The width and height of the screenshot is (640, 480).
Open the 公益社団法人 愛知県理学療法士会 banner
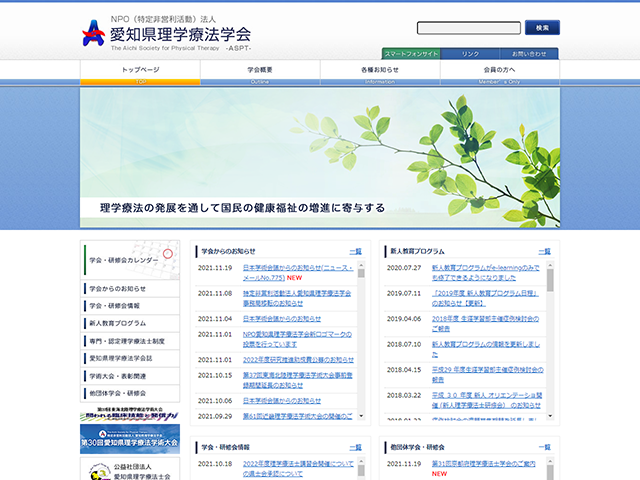[129, 469]
